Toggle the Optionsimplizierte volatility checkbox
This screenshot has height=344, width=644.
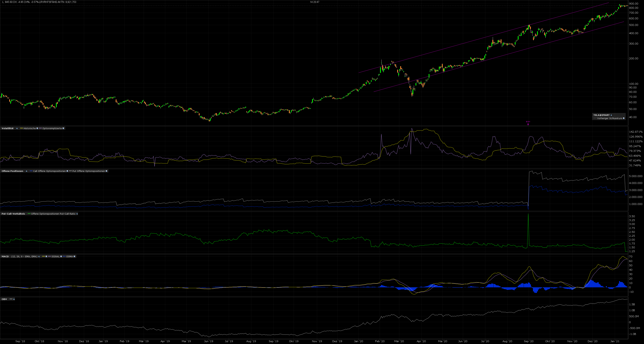tap(63, 128)
